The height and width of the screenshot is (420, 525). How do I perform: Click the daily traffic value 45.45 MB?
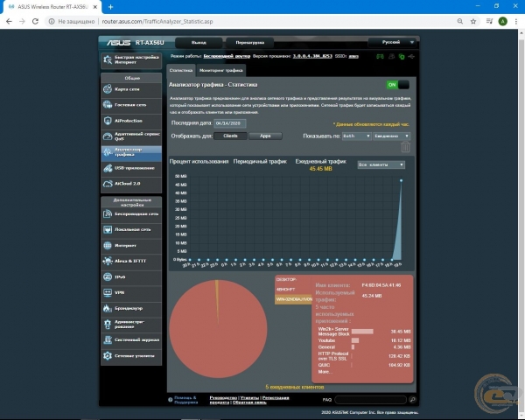tap(321, 169)
